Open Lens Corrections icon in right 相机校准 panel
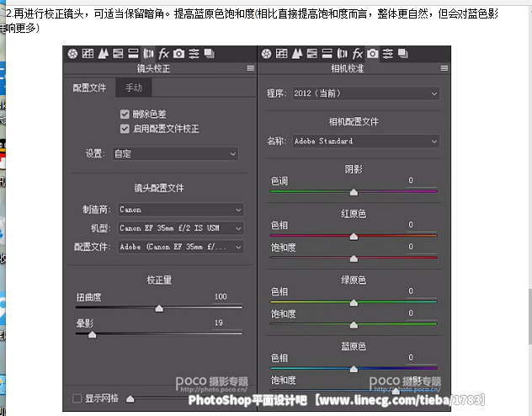Screen dimensions: 532x416 (342, 54)
